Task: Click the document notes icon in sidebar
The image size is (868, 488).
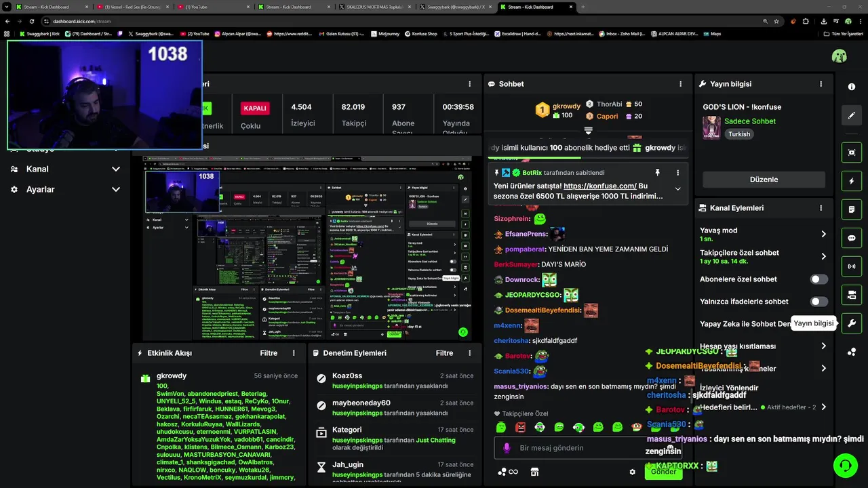Action: point(852,209)
